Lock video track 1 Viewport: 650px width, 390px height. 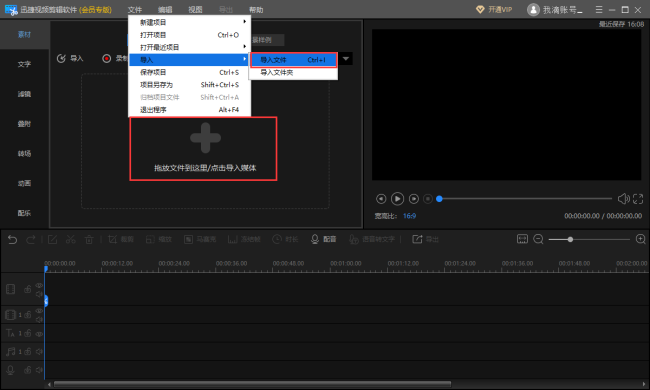[27, 315]
